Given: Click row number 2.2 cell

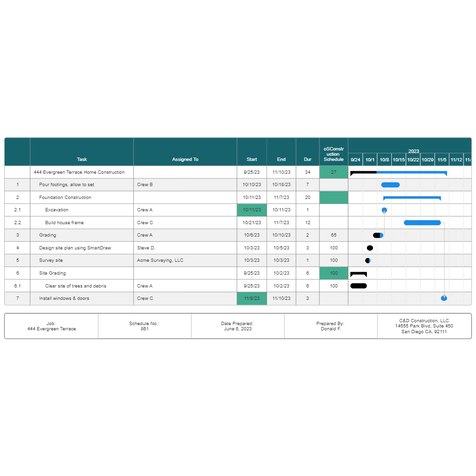Looking at the screenshot, I should click(x=17, y=222).
